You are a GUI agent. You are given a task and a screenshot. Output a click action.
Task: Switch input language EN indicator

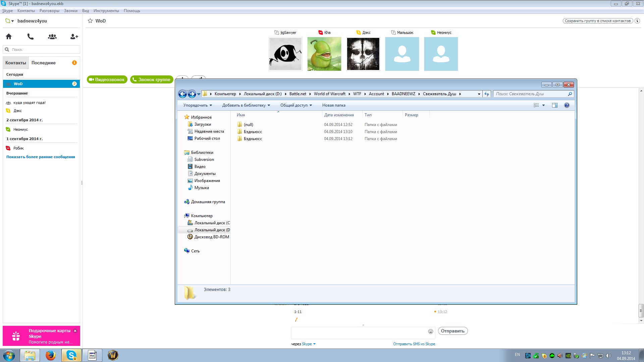(x=517, y=355)
